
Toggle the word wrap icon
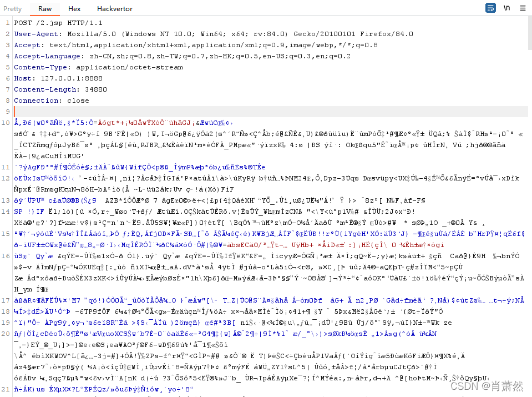pos(490,8)
